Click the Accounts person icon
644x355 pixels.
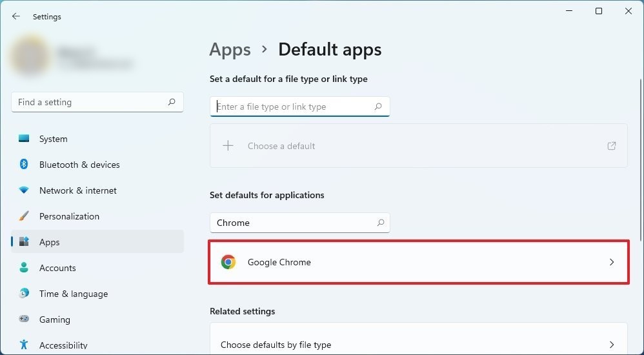tap(24, 267)
